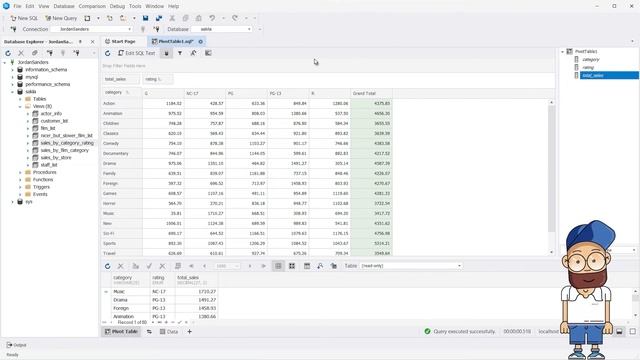The width and height of the screenshot is (640, 360).
Task: Click the Save All icon in toolbar
Action: (159, 18)
